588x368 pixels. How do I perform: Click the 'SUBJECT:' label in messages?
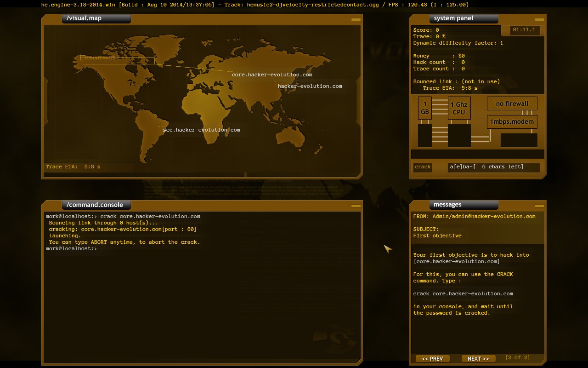426,229
